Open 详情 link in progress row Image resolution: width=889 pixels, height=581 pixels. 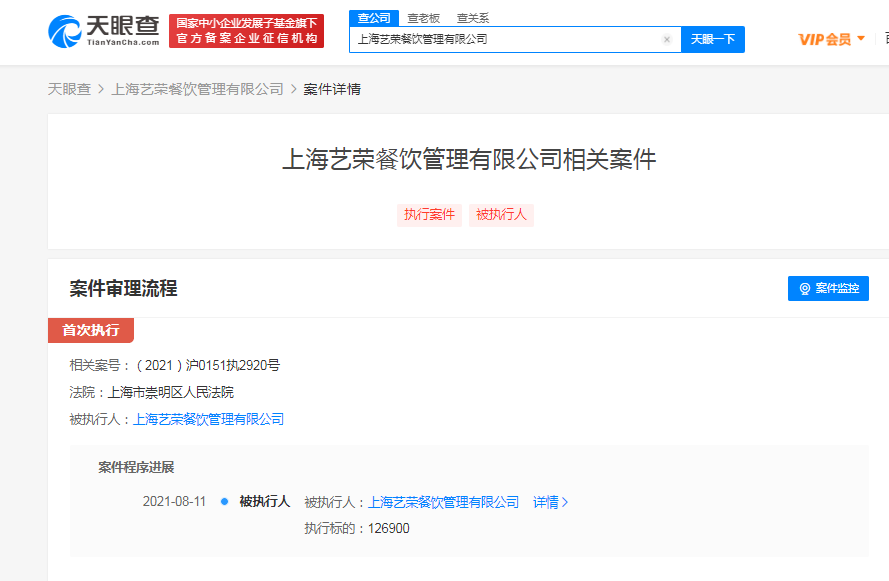point(551,502)
